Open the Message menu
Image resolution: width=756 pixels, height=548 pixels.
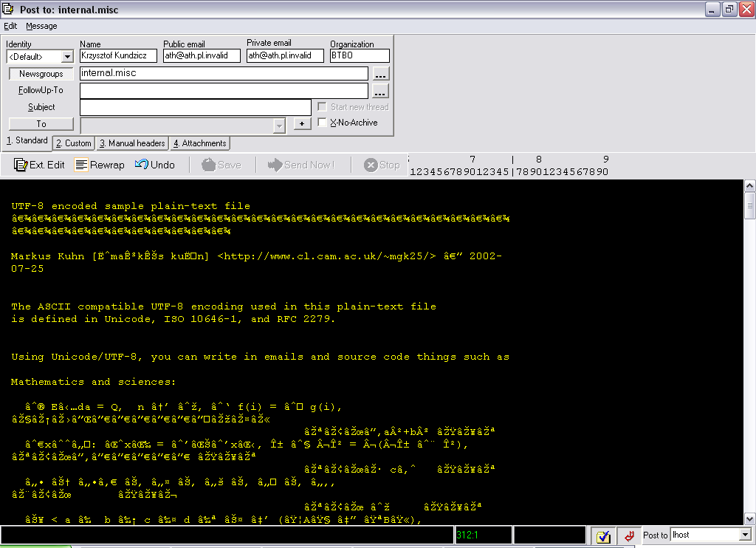point(41,26)
